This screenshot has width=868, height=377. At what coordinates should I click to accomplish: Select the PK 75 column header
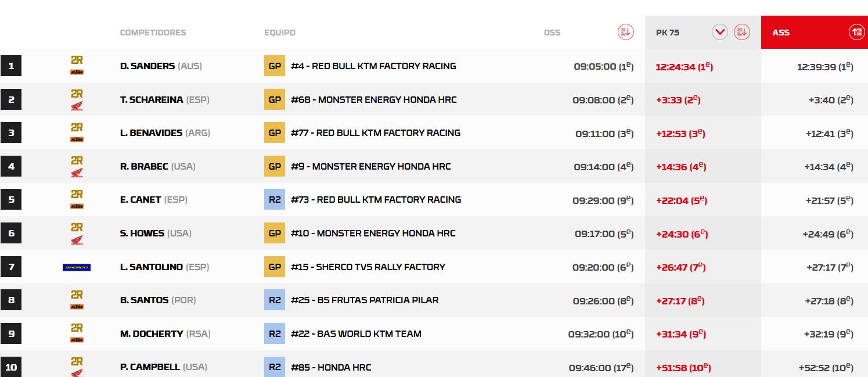point(668,33)
